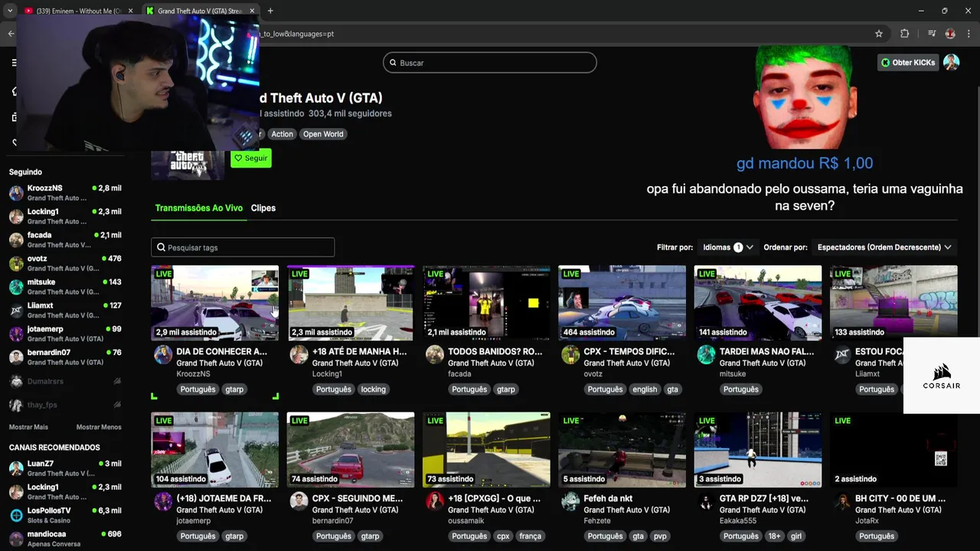Open the Chrome profile avatar in the toolbar

(x=950, y=34)
